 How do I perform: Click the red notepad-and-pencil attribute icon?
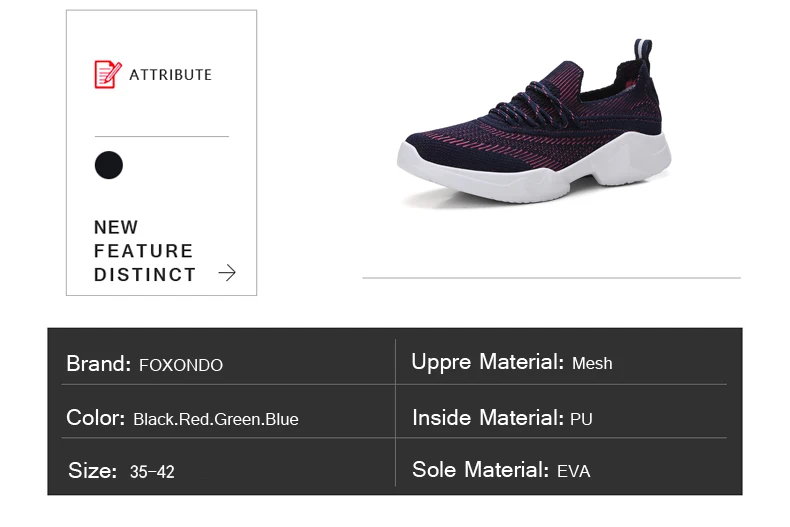click(108, 74)
